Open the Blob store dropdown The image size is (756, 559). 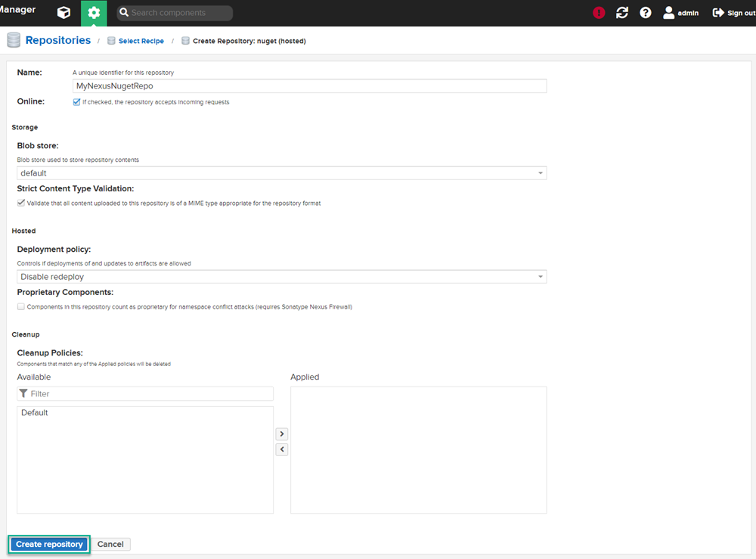coord(281,172)
